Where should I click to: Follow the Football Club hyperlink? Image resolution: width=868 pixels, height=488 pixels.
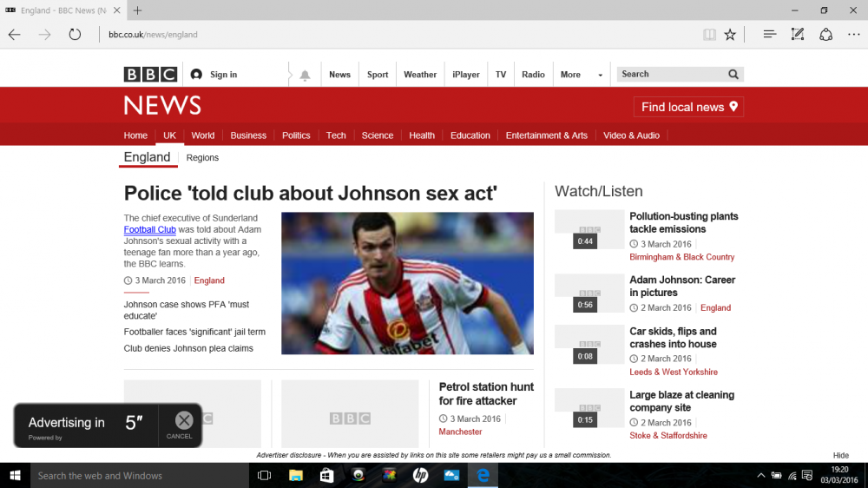tap(149, 229)
